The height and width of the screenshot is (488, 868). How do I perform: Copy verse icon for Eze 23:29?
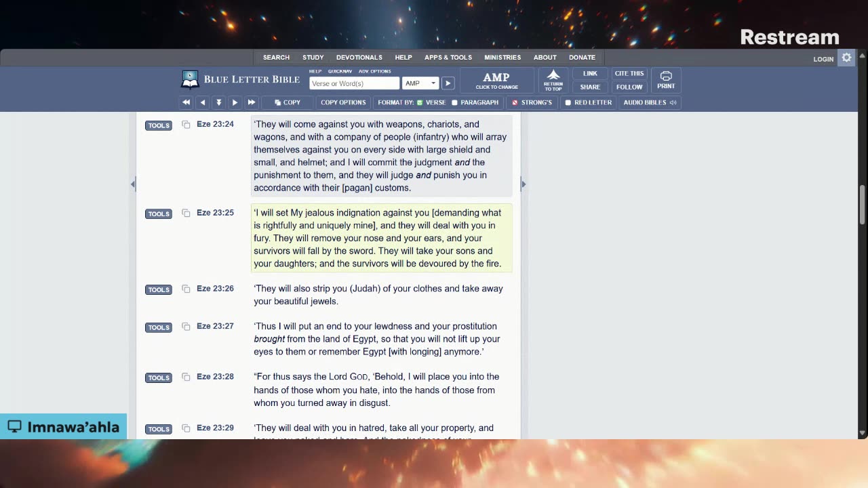tap(186, 428)
